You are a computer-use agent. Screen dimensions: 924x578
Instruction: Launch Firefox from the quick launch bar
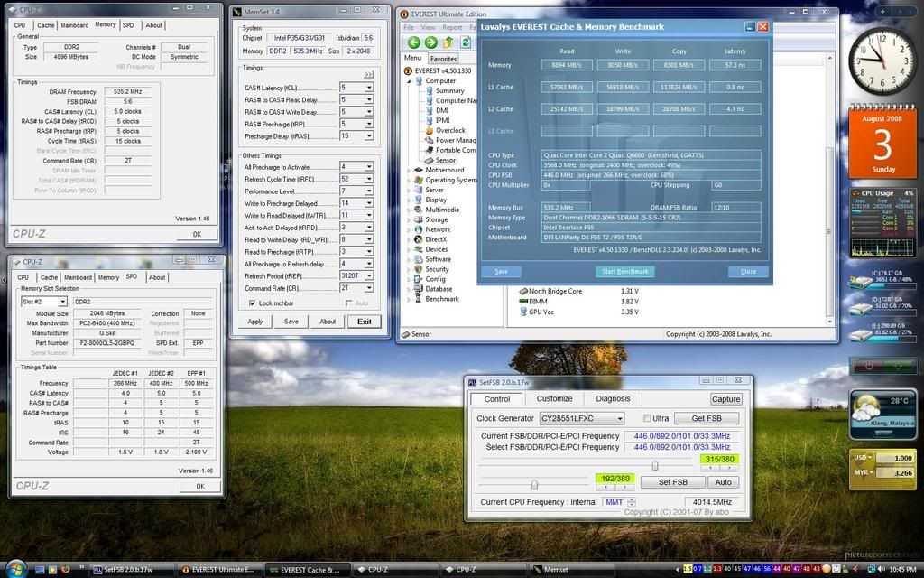coord(64,570)
